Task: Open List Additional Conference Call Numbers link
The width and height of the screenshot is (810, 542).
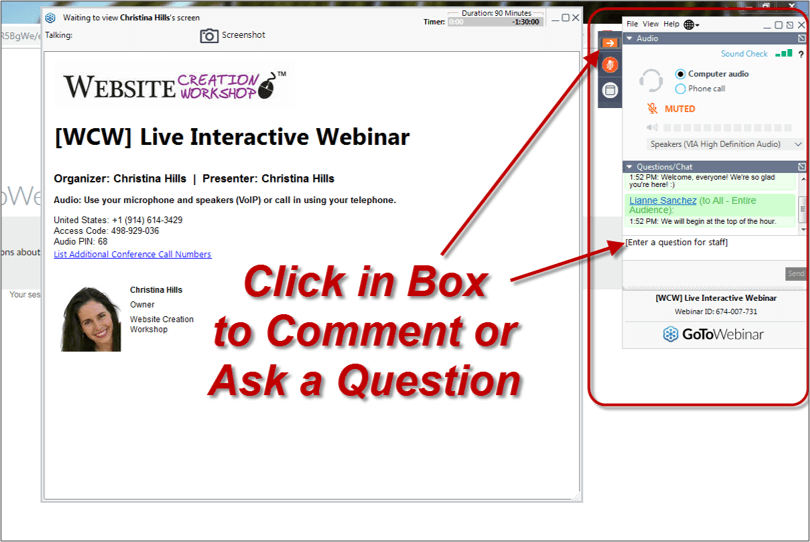Action: 132,254
